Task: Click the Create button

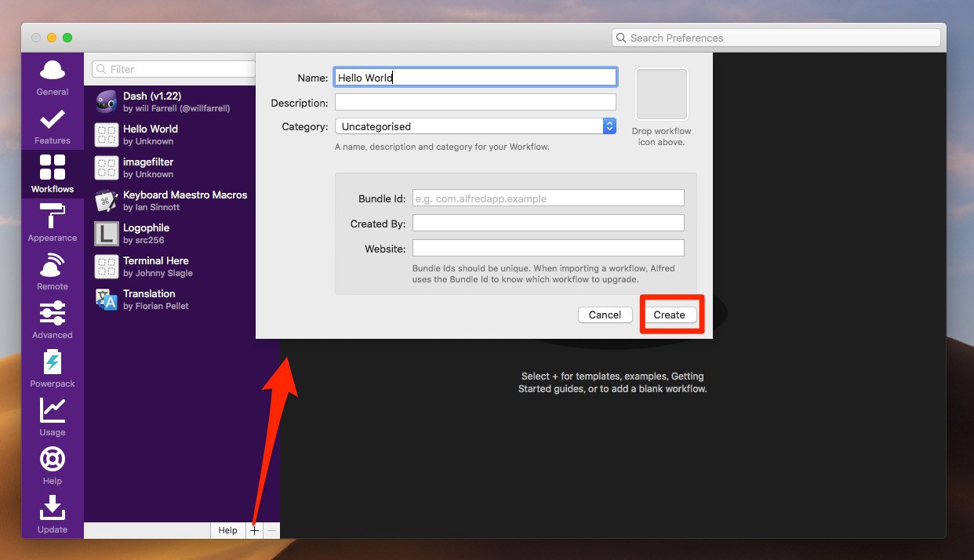Action: pyautogui.click(x=670, y=315)
